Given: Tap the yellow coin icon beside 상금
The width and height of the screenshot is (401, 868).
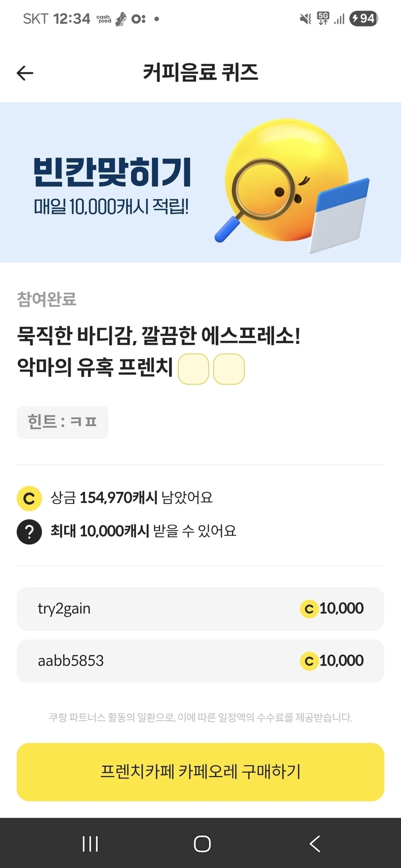Looking at the screenshot, I should point(29,498).
